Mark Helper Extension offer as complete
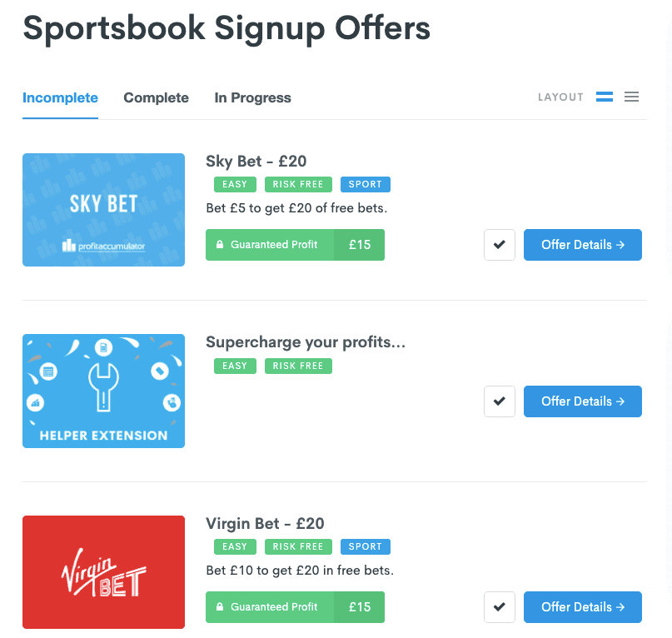The height and width of the screenshot is (638, 672). coord(500,401)
